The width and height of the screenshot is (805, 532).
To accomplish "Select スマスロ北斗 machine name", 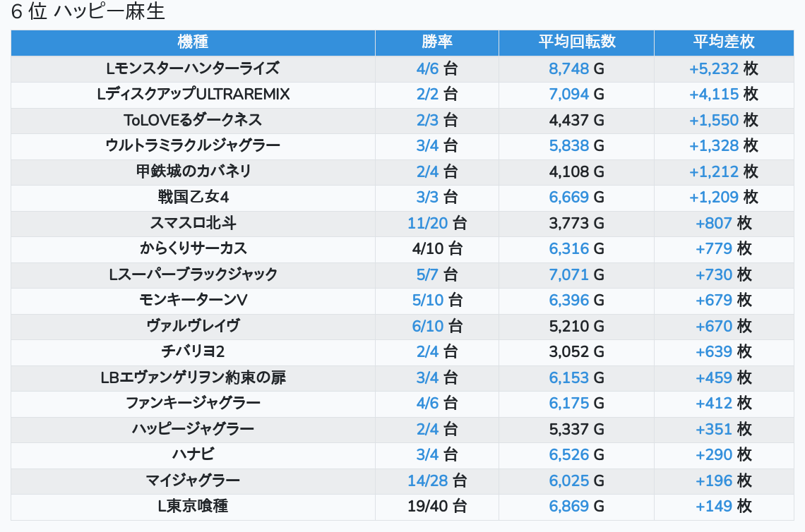I will point(193,223).
